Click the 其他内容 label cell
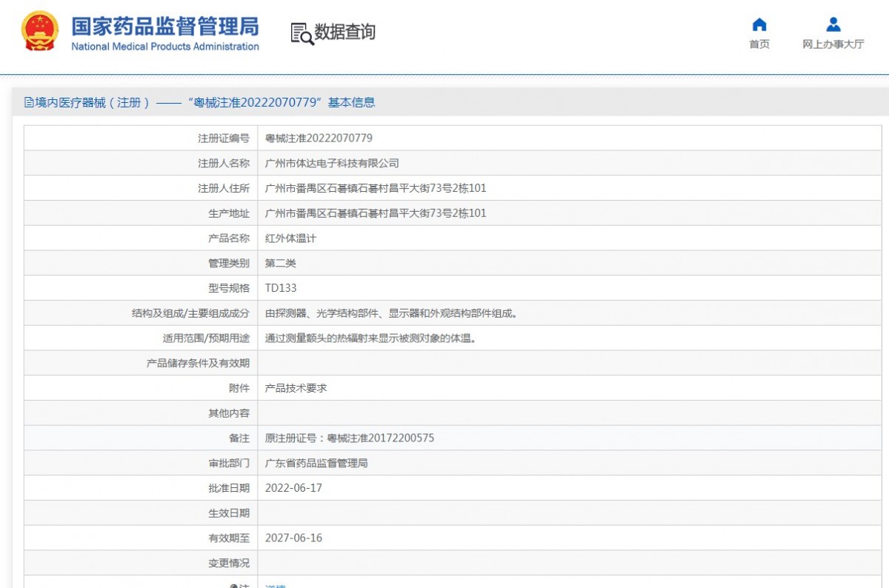This screenshot has width=889, height=588. pos(141,413)
